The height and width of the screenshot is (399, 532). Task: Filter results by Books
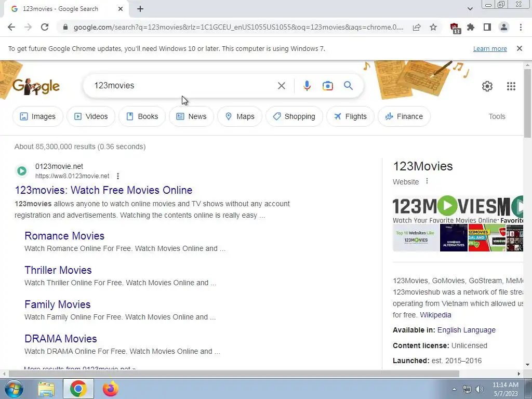coord(142,116)
